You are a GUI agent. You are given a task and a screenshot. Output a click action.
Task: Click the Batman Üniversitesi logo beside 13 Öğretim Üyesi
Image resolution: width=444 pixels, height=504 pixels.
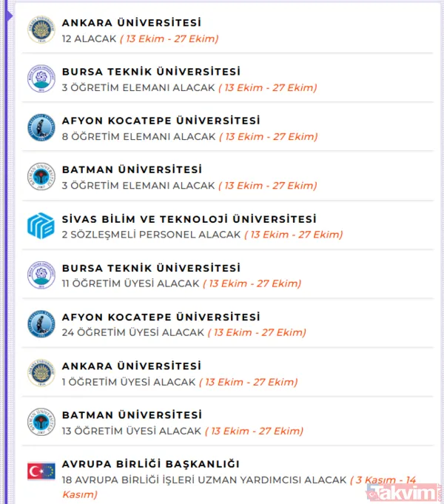click(41, 422)
